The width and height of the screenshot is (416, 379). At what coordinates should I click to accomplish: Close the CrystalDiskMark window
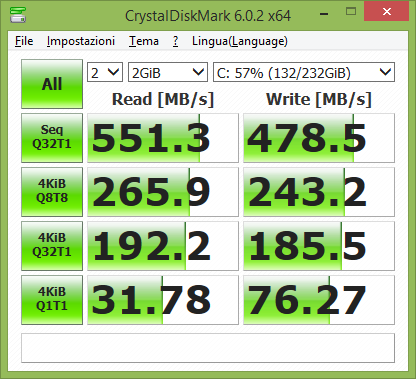click(x=387, y=11)
